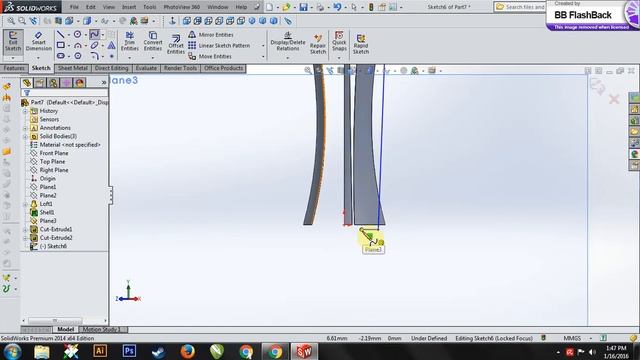Screen dimensions: 640x360
Task: Open Firefox from the taskbar
Action: 187,351
